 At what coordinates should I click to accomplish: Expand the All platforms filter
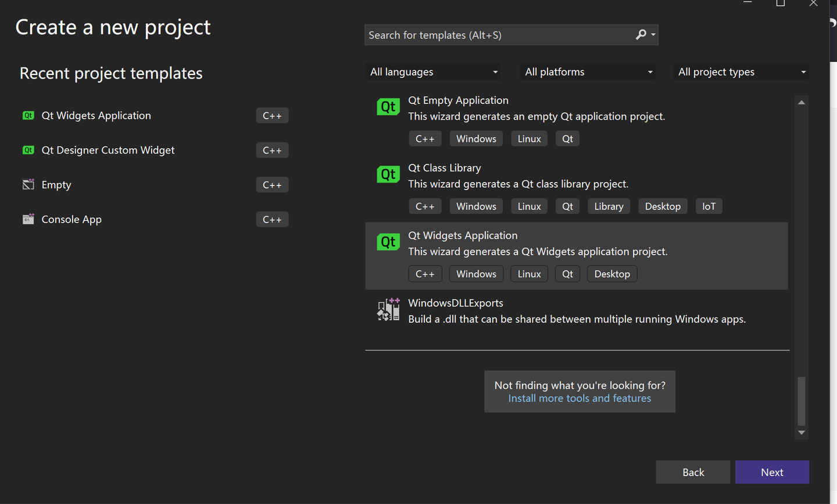588,72
